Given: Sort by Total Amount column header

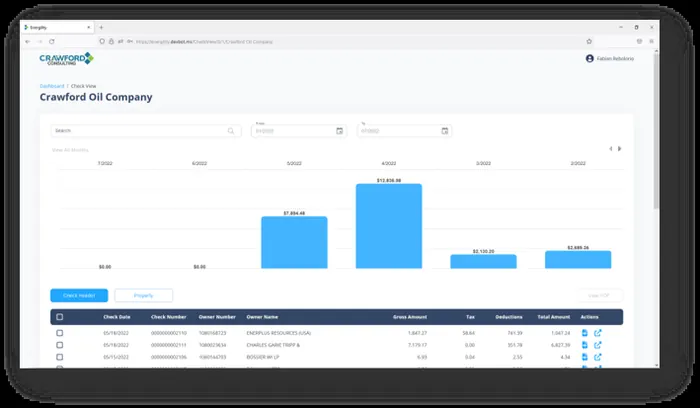Looking at the screenshot, I should click(554, 317).
